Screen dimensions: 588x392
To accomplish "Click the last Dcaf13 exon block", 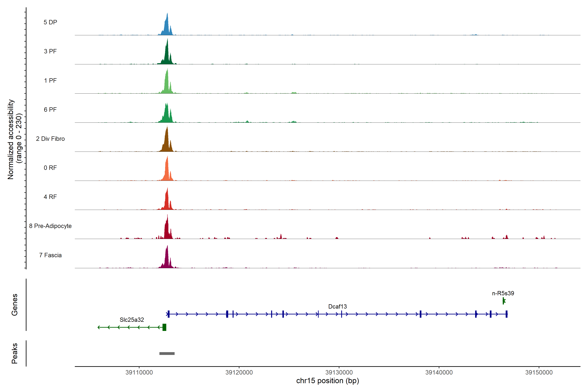I will 506,314.
